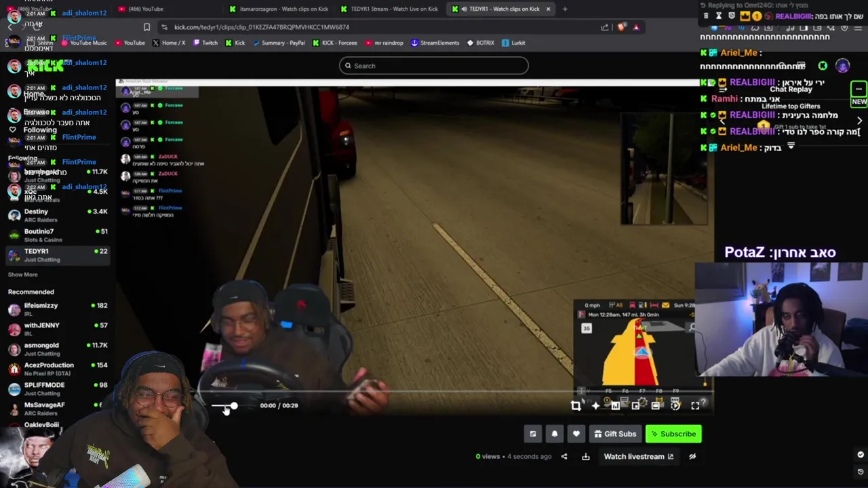
Task: Click the streamer webcam overlay
Action: point(782,319)
